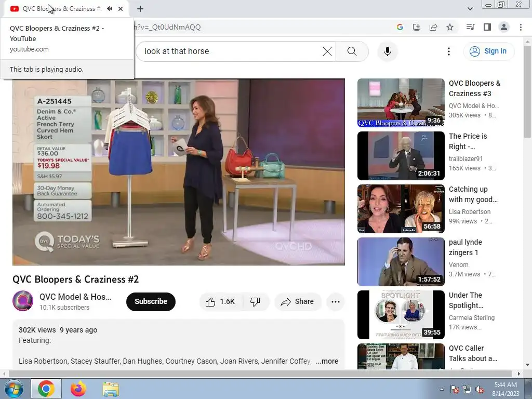
Task: Subscribe to the channel
Action: [x=151, y=302]
